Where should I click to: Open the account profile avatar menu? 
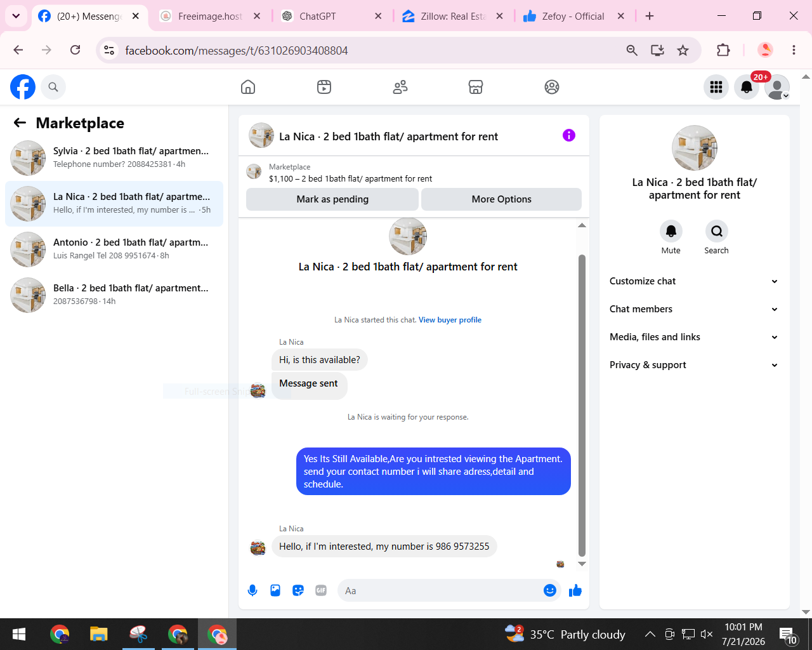point(777,87)
